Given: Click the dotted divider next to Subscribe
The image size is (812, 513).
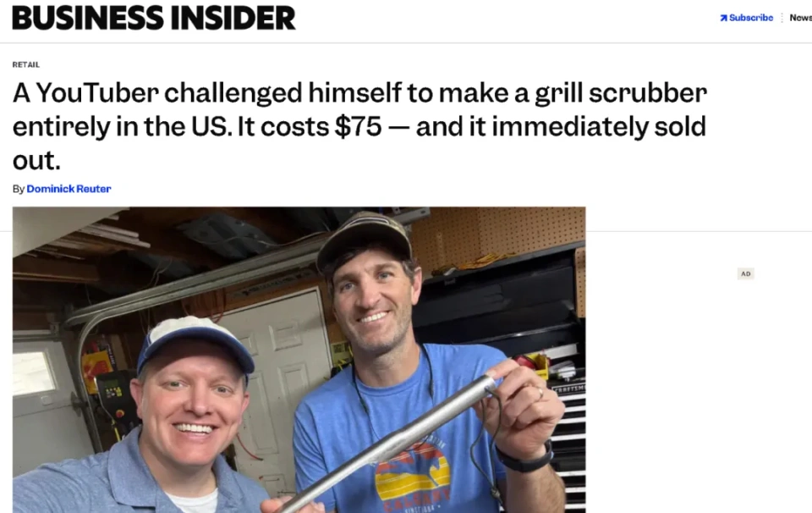Looking at the screenshot, I should (782, 18).
